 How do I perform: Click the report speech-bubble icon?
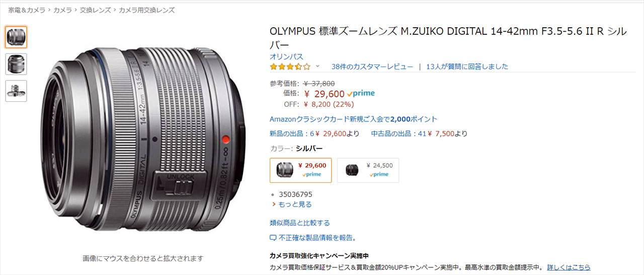click(273, 238)
